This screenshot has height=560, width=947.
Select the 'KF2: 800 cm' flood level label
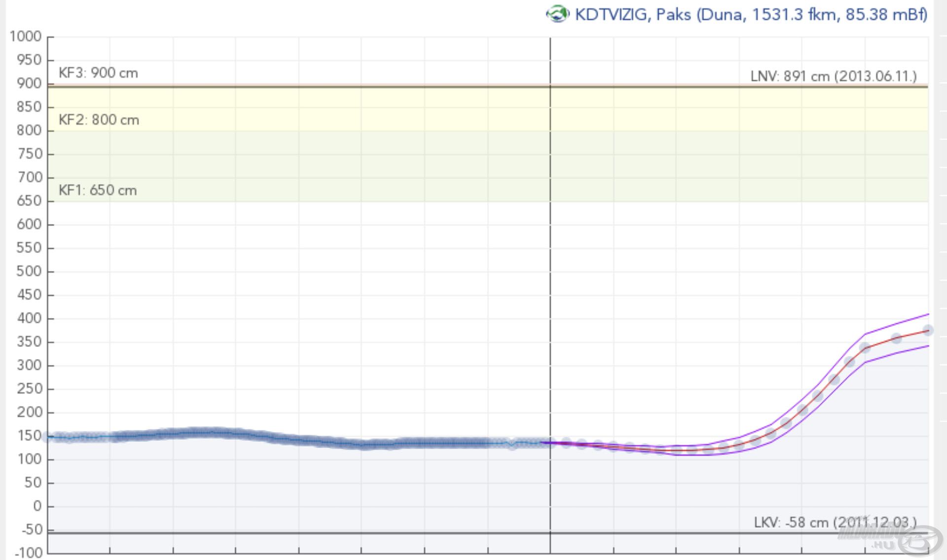coord(99,120)
